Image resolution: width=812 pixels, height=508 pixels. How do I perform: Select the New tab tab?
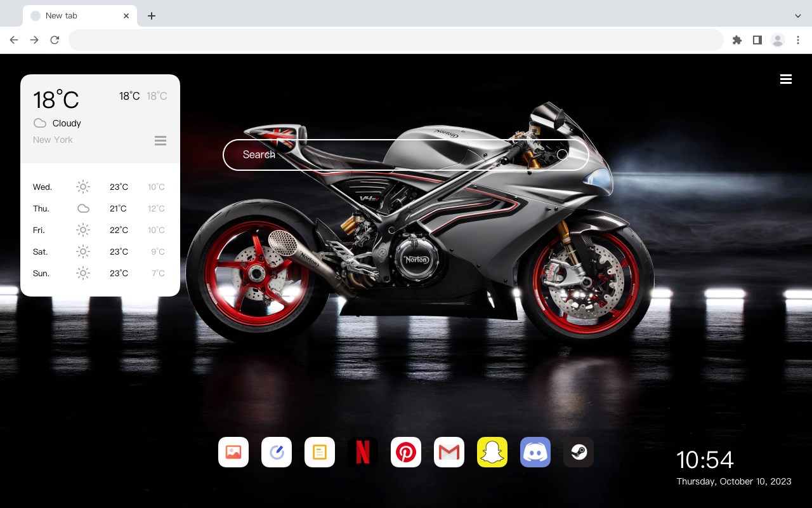80,16
